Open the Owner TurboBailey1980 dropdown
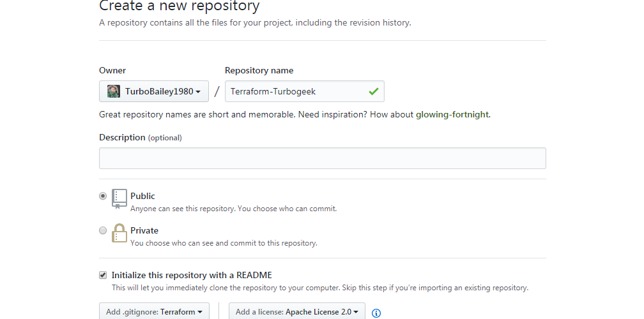 click(x=154, y=91)
